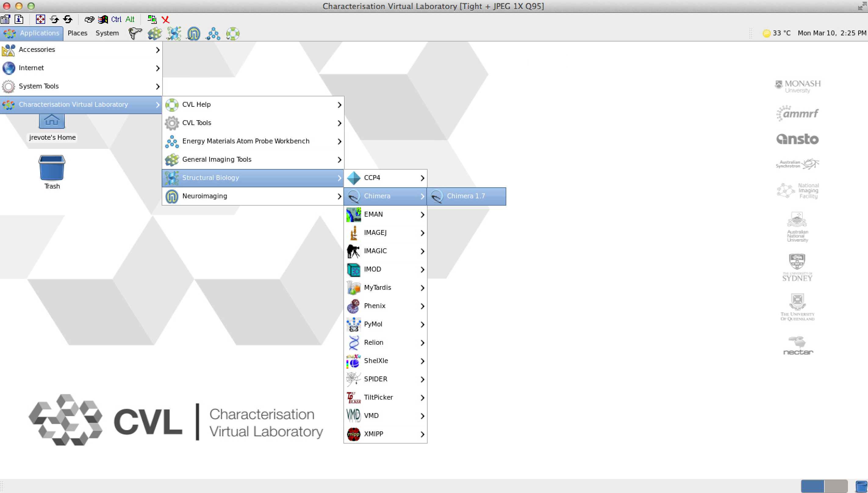Launch General Imaging Tools from panel icon

coord(155,34)
